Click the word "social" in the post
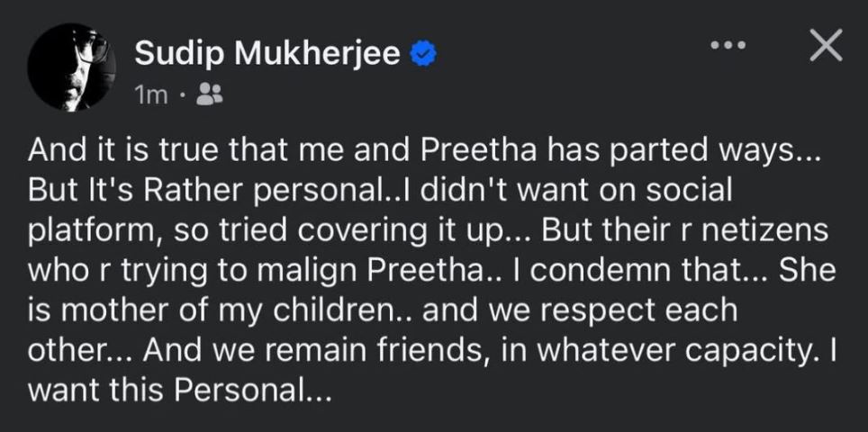This screenshot has height=432, width=868. 694,191
